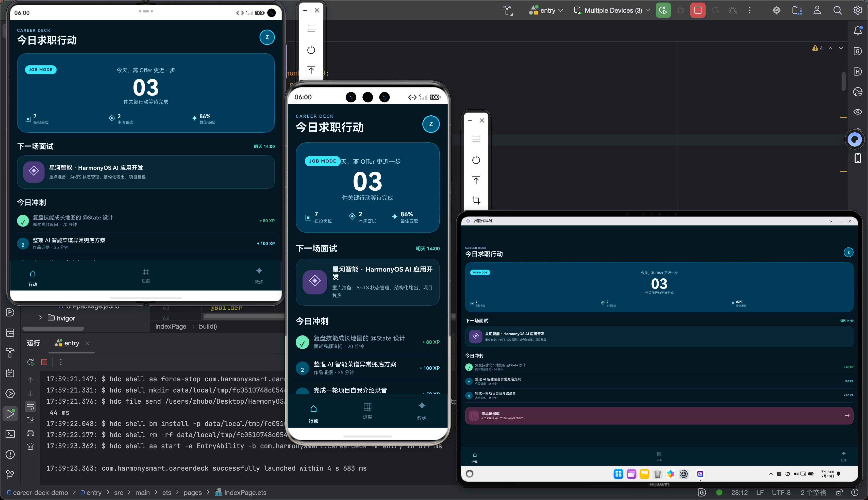Click scroll-to-end icon in Run console
868x500 pixels.
(31, 420)
